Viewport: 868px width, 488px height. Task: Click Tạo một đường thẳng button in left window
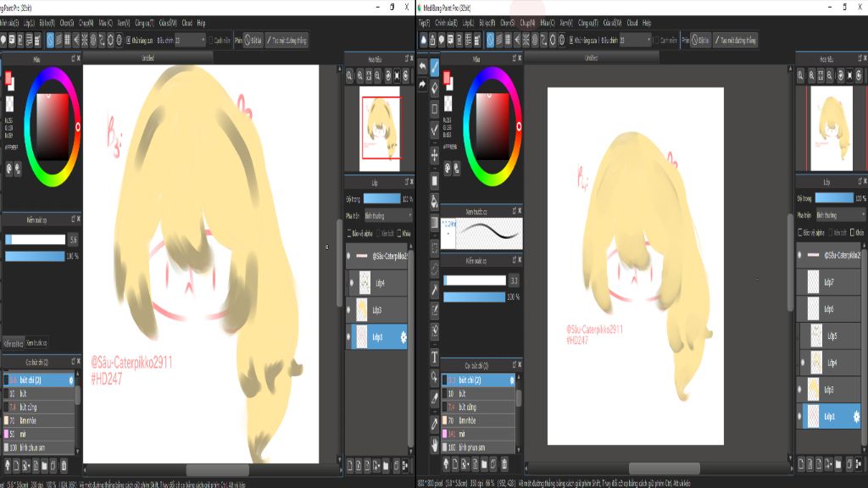click(x=287, y=40)
